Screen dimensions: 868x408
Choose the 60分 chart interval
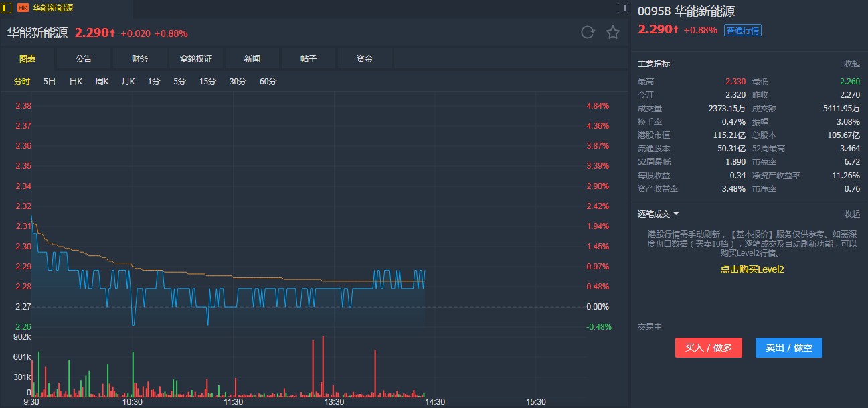pos(268,82)
